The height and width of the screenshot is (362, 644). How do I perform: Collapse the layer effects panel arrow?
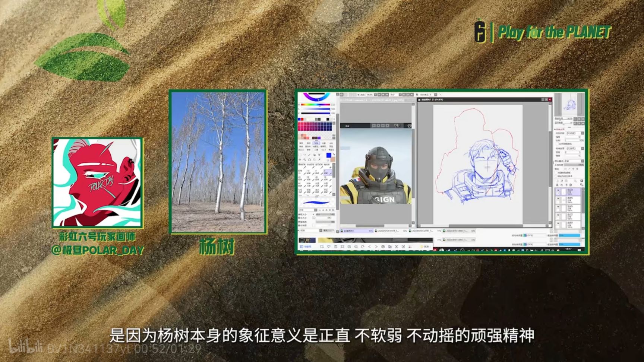coord(555,129)
